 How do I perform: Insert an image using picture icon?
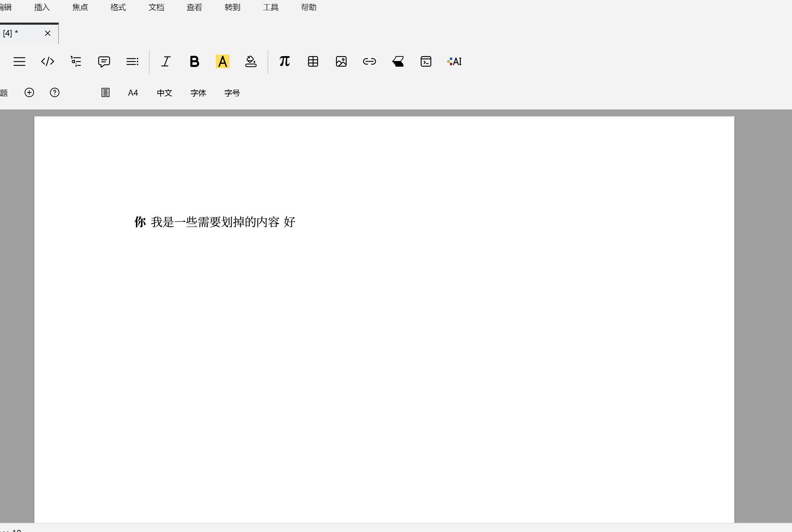click(341, 62)
